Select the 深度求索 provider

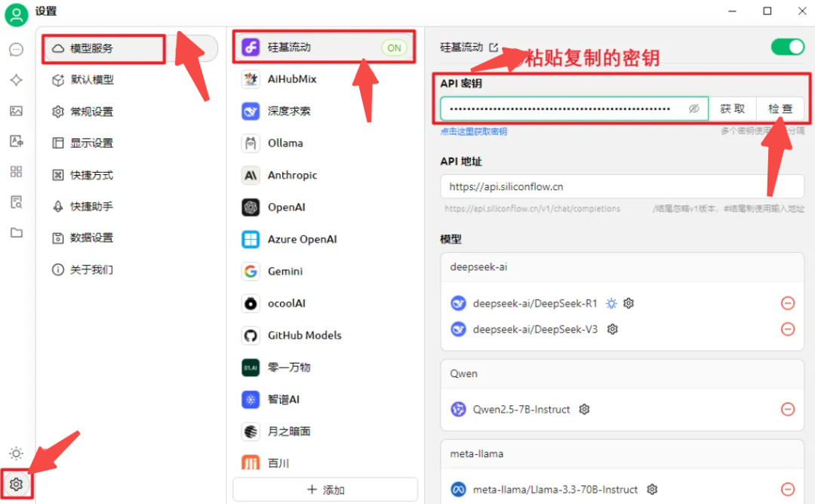coord(324,111)
